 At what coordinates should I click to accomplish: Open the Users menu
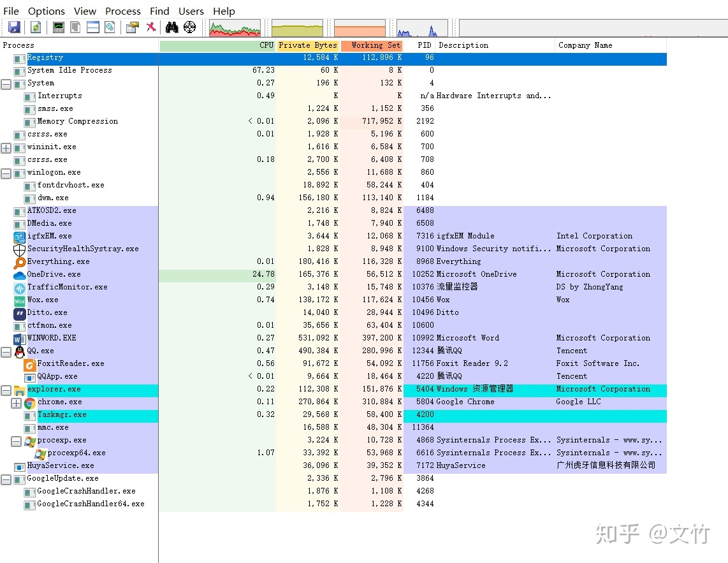[x=191, y=11]
